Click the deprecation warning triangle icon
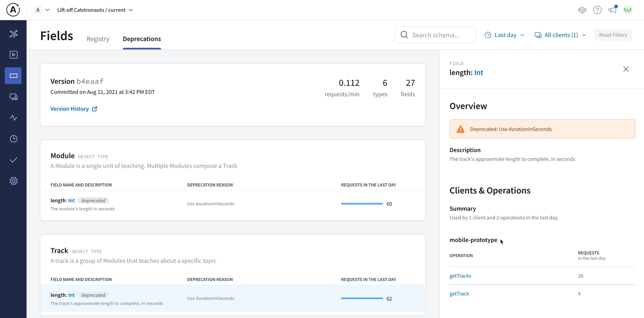The width and height of the screenshot is (644, 318). point(460,129)
